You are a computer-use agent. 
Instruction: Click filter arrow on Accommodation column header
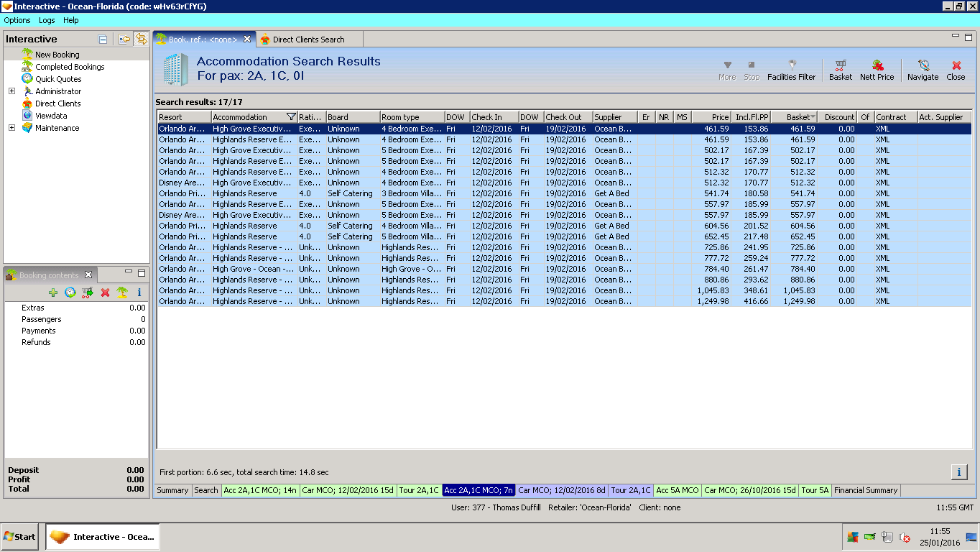[x=290, y=117]
